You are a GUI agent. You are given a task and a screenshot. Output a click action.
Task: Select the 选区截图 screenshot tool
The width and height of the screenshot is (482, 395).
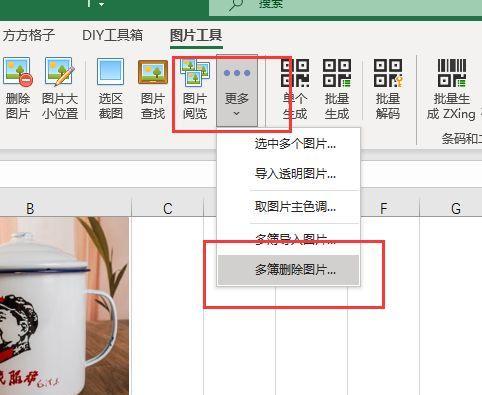click(111, 88)
